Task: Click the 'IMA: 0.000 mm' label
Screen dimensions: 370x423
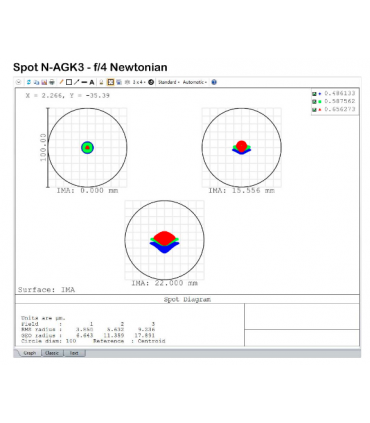Action: tap(87, 191)
